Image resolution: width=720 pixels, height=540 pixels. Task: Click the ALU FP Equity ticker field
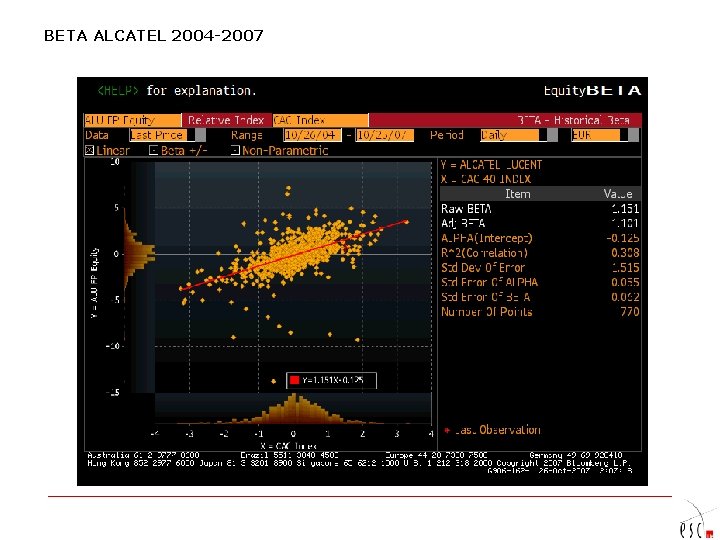(133, 120)
